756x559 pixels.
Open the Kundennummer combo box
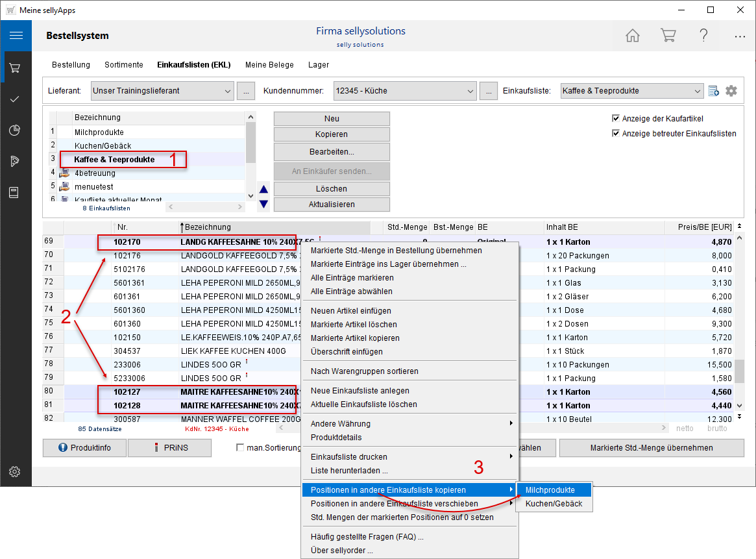point(470,91)
